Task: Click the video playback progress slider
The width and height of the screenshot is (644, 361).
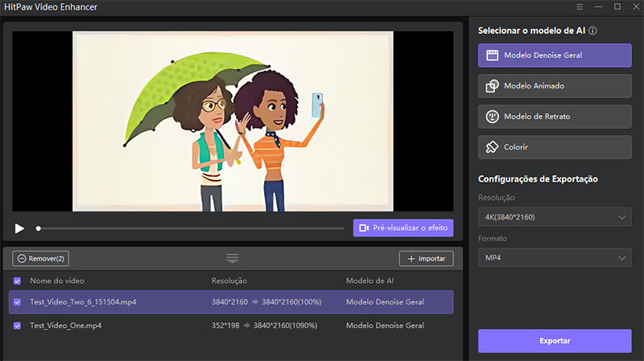Action: [190, 228]
